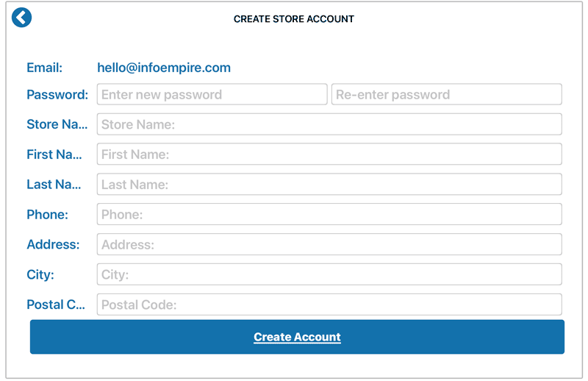Click the hello@infoempire.com email text
588x381 pixels.
[x=164, y=68]
